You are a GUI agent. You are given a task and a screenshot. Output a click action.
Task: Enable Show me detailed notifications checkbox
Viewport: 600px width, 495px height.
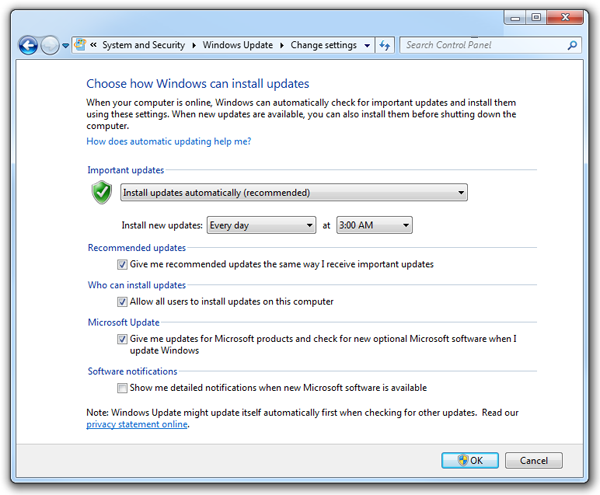(122, 388)
